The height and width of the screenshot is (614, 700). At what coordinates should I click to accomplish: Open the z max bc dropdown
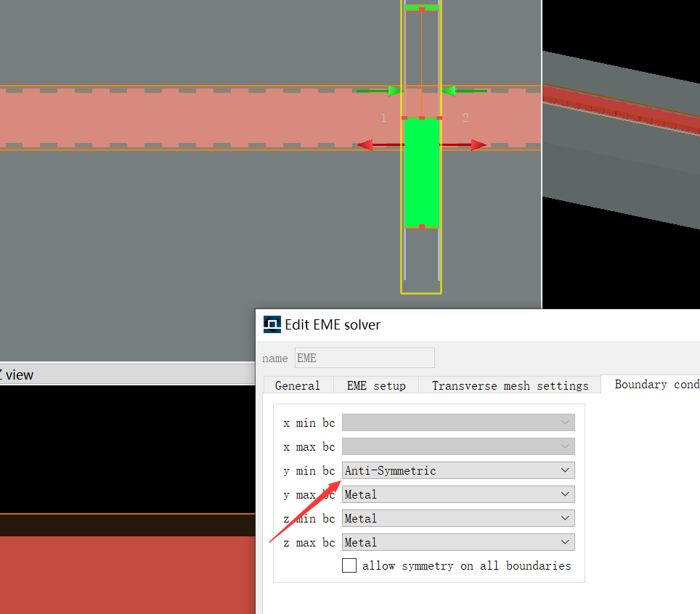(x=458, y=542)
